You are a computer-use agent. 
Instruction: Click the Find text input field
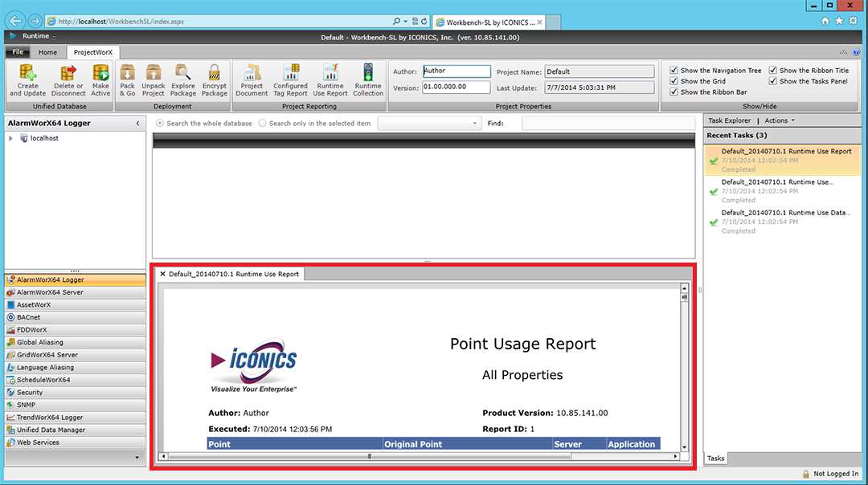click(x=608, y=124)
